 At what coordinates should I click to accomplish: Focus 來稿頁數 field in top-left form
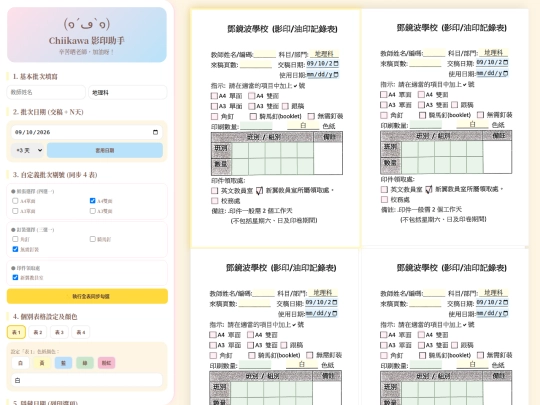click(x=256, y=65)
